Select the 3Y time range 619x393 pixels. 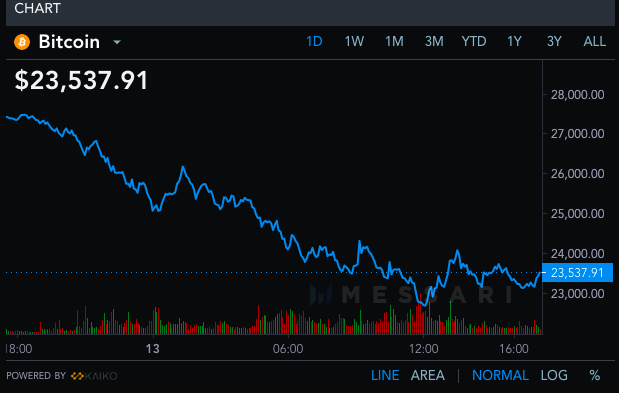tap(554, 41)
